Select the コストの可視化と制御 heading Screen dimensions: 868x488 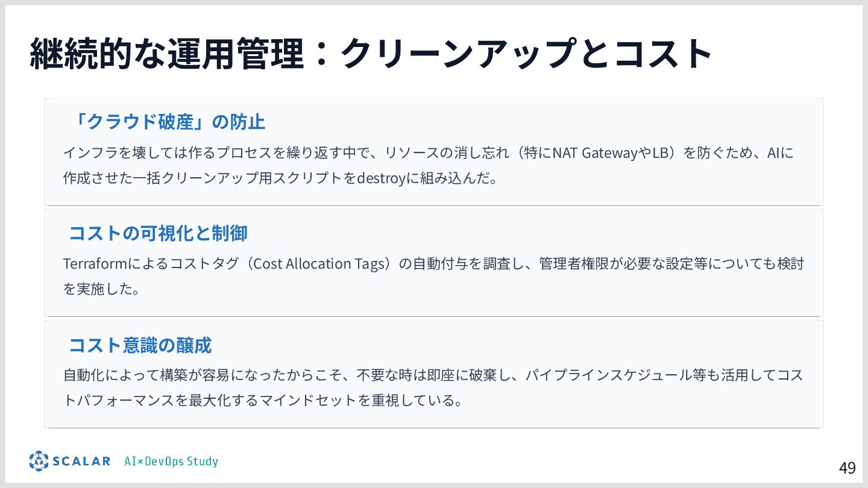(x=157, y=233)
